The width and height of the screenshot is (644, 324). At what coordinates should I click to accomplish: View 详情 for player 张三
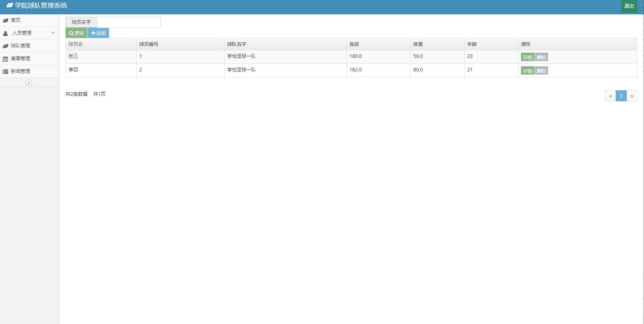coord(527,57)
